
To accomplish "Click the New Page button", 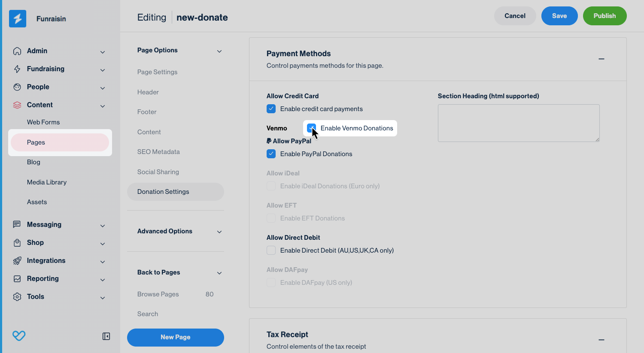I will pos(175,337).
